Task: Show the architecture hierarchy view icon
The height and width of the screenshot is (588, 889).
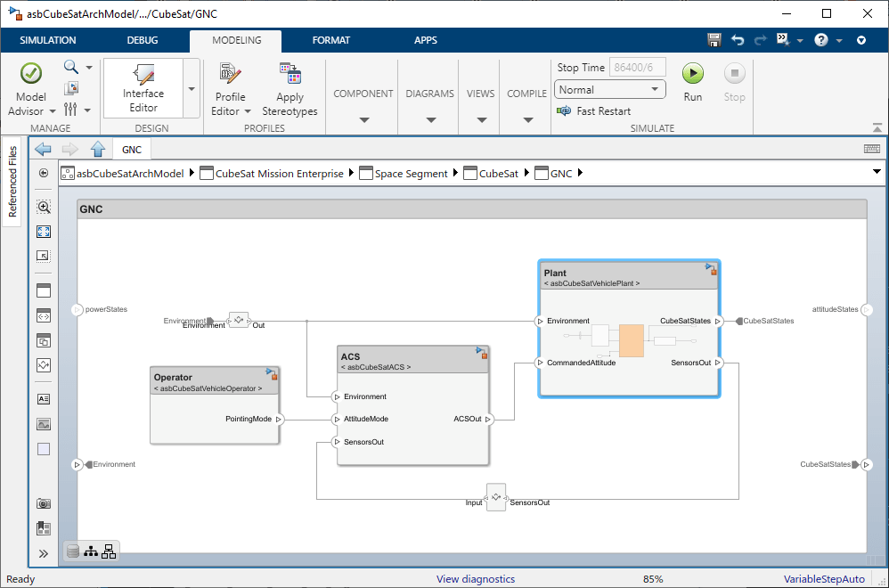Action: point(108,550)
